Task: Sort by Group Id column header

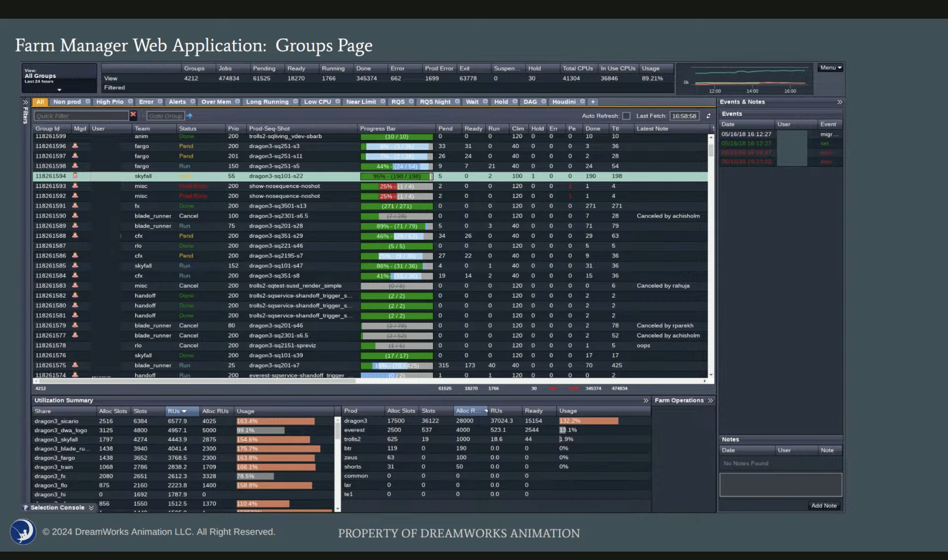Action: (x=52, y=128)
